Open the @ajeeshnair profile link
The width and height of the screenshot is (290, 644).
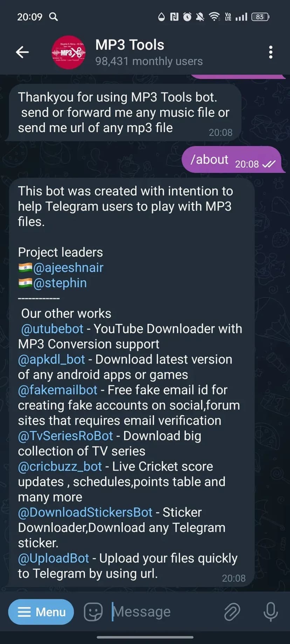pos(68,268)
